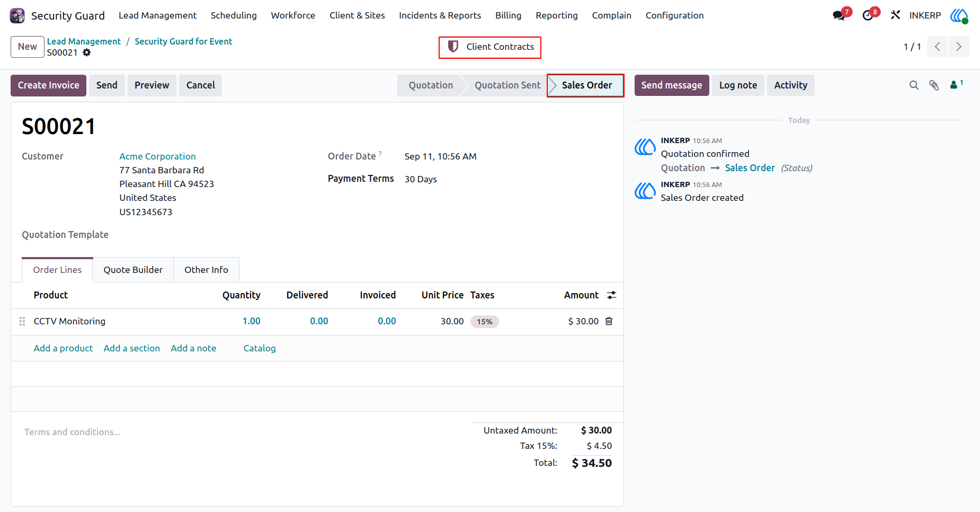Open the Security Guard app icon
This screenshot has height=512, width=980.
[x=17, y=15]
